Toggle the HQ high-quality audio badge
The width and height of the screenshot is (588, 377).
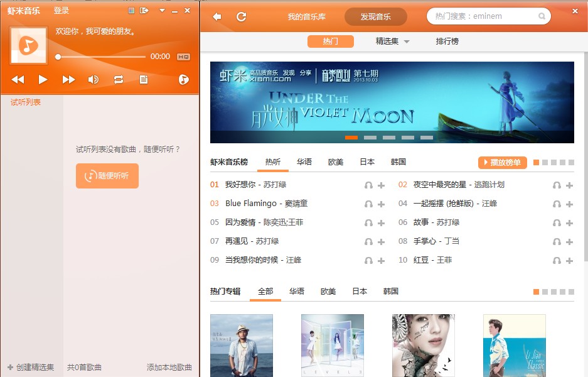click(183, 57)
